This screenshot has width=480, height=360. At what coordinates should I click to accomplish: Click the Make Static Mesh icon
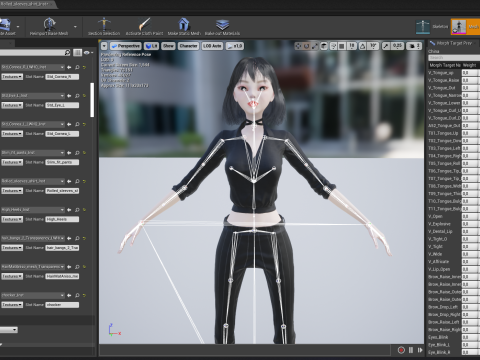[184, 24]
